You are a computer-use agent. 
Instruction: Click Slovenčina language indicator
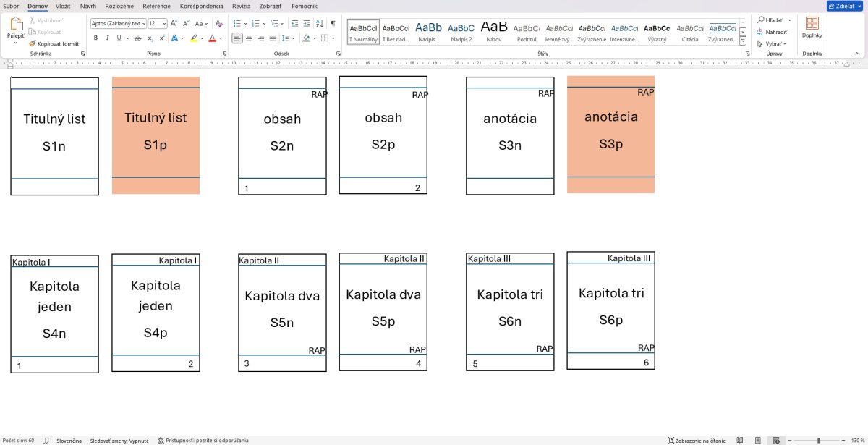[69, 440]
